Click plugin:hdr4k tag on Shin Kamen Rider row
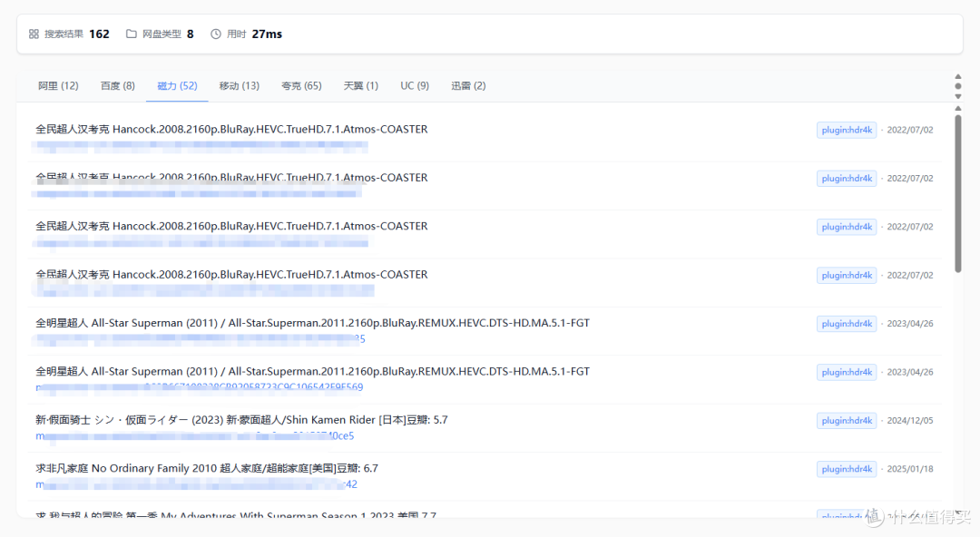The width and height of the screenshot is (980, 537). [847, 421]
